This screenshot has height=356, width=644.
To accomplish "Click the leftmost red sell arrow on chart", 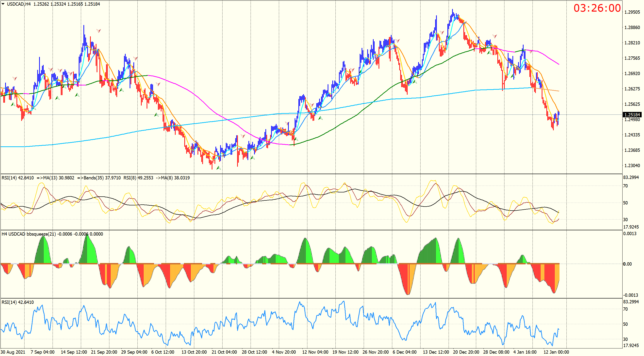I will tap(15, 79).
